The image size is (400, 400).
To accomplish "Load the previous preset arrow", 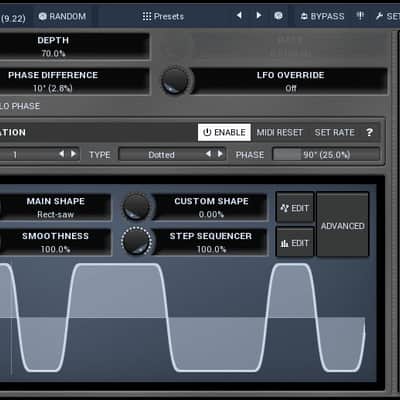I will 239,15.
